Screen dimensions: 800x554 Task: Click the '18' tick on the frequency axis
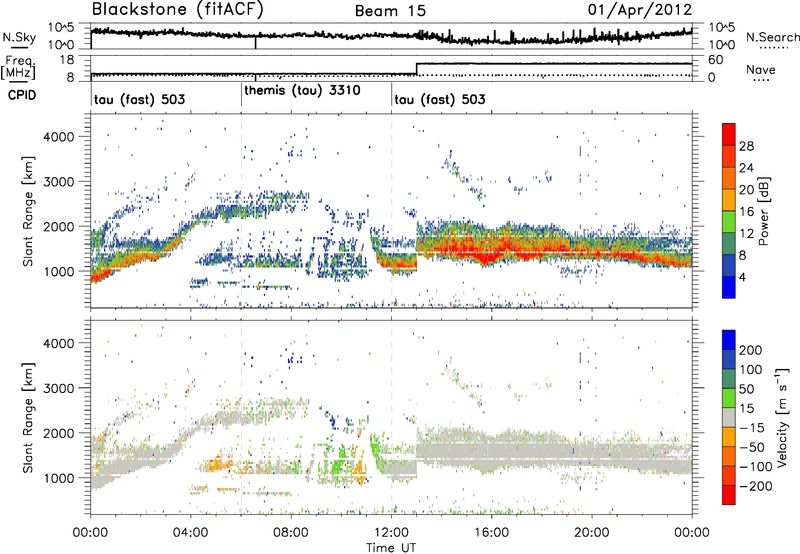pyautogui.click(x=67, y=60)
